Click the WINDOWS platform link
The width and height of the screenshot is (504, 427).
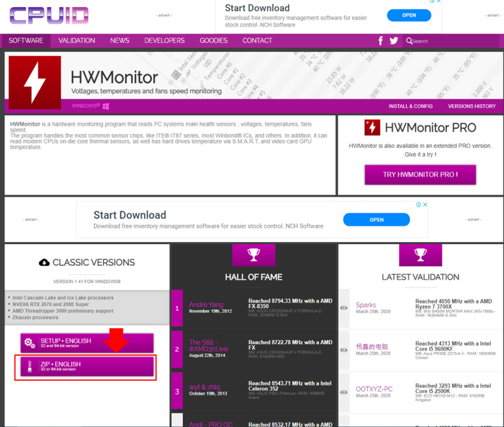pos(86,106)
